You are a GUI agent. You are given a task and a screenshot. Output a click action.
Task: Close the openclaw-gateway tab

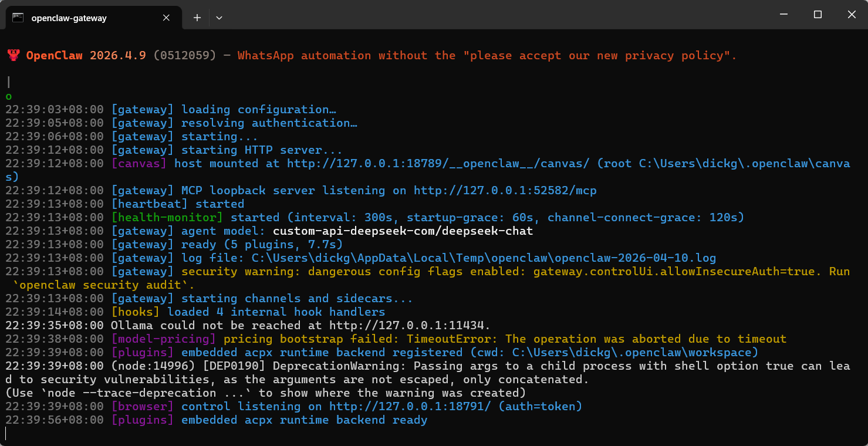point(166,18)
